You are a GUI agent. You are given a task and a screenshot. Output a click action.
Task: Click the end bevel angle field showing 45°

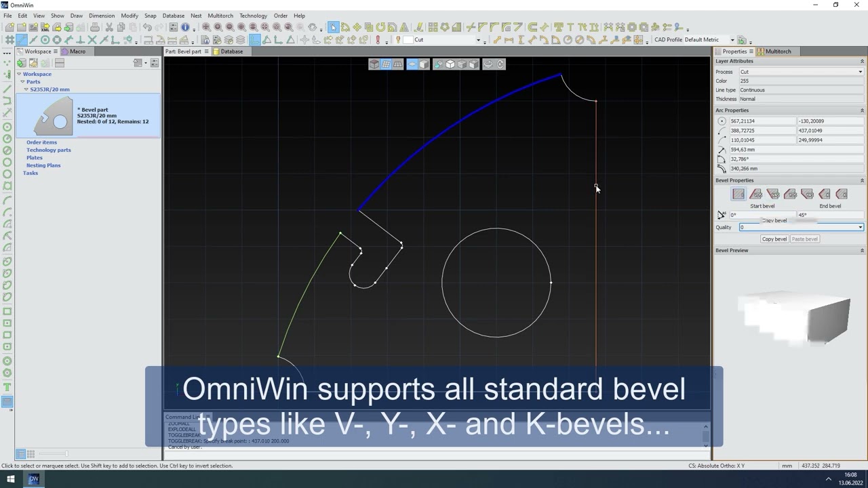coord(829,215)
